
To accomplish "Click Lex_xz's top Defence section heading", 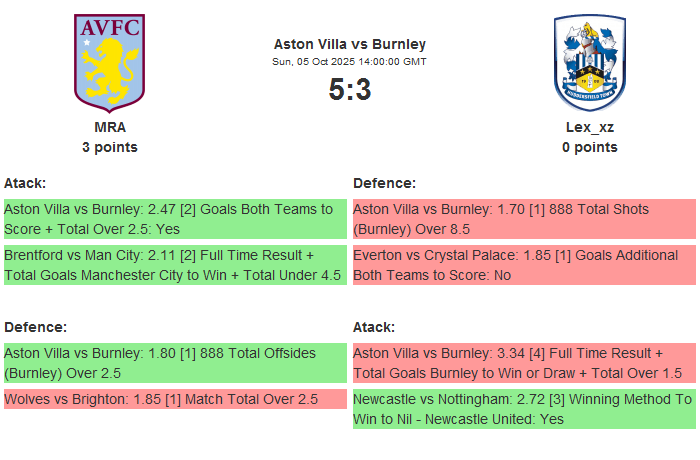I will (385, 183).
